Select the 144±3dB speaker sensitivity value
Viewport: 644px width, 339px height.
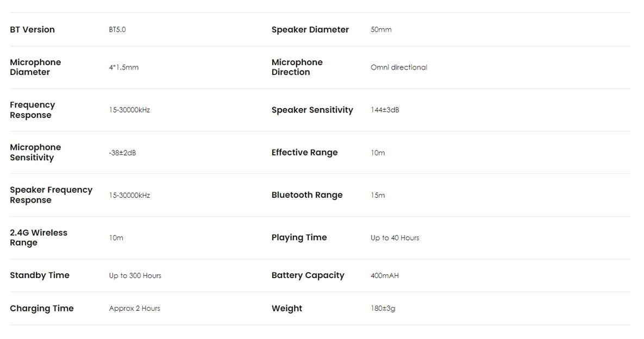[385, 110]
